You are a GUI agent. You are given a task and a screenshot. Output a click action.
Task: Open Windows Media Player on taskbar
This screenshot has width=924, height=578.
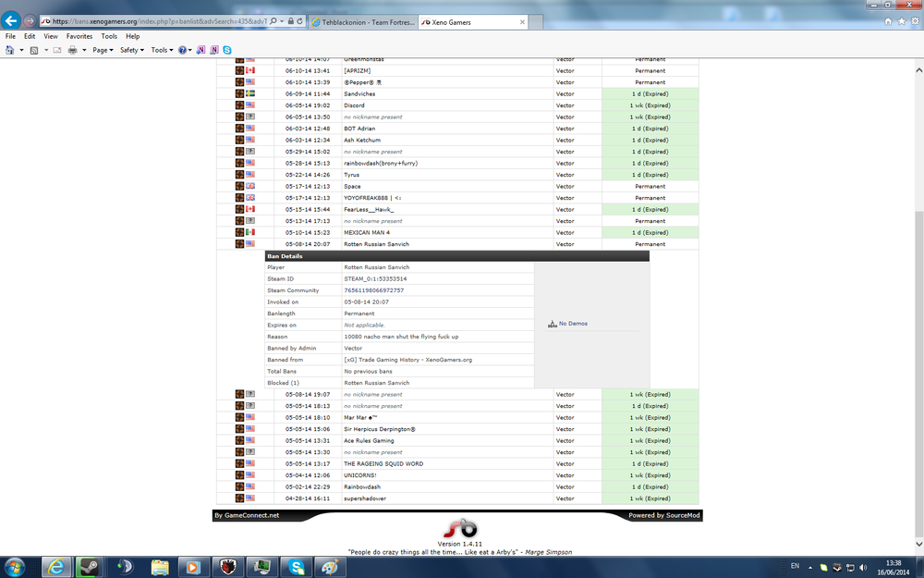coord(193,568)
